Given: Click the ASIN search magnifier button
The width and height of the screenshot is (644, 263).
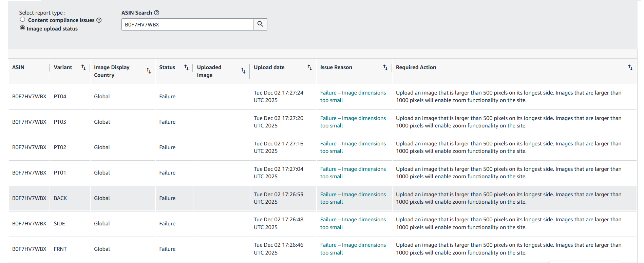Looking at the screenshot, I should pyautogui.click(x=260, y=24).
